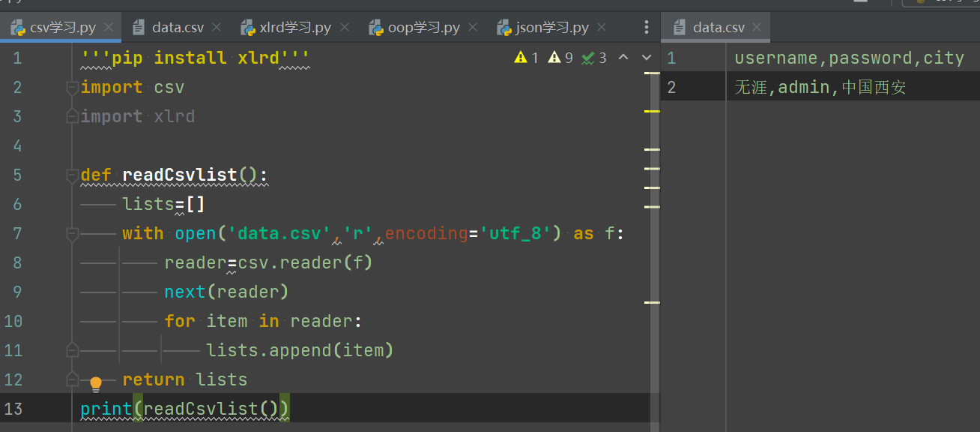Click the 'data.csv' string in open call
The height and width of the screenshot is (432, 980).
click(x=279, y=233)
